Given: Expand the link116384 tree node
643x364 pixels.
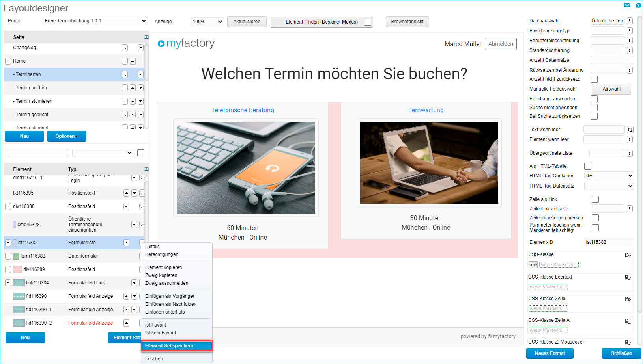Looking at the screenshot, I should [8, 283].
